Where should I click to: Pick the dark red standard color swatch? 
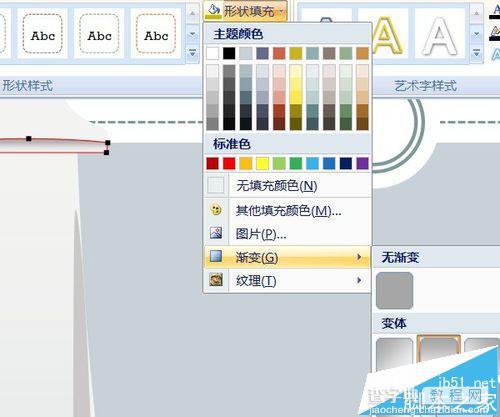(212, 164)
